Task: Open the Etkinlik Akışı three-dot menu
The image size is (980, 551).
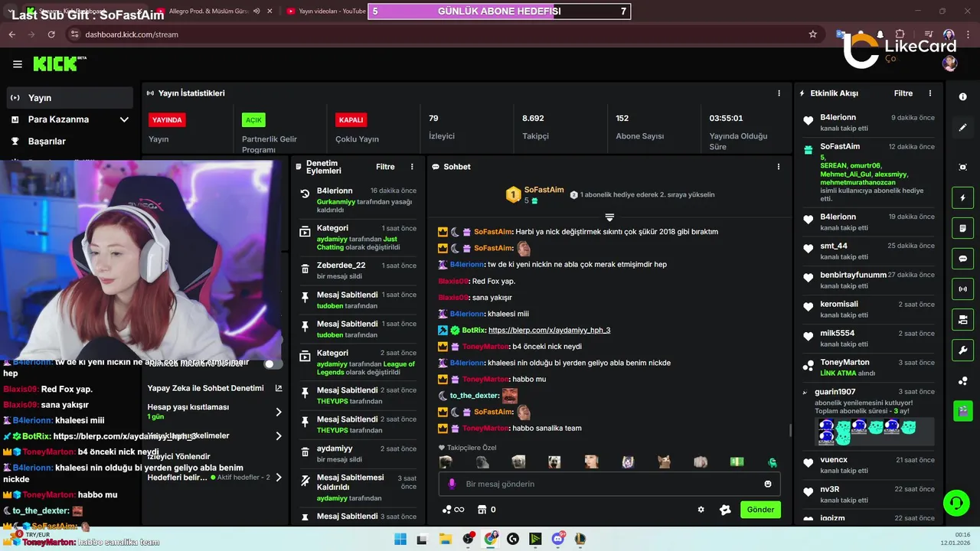Action: tap(930, 93)
